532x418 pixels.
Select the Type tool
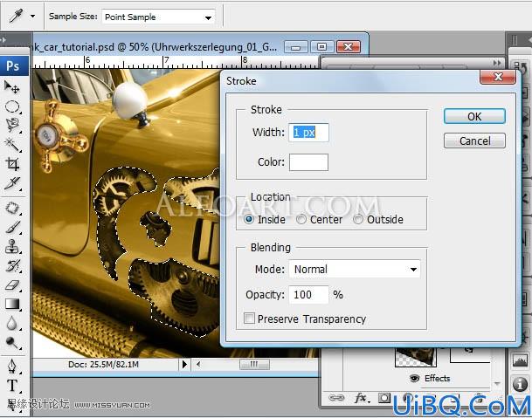click(x=12, y=386)
